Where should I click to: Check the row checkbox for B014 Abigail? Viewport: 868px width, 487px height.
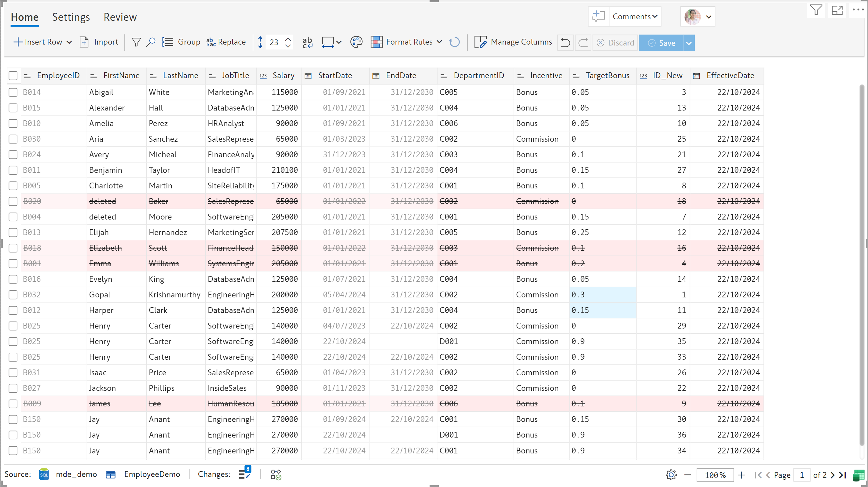point(13,92)
